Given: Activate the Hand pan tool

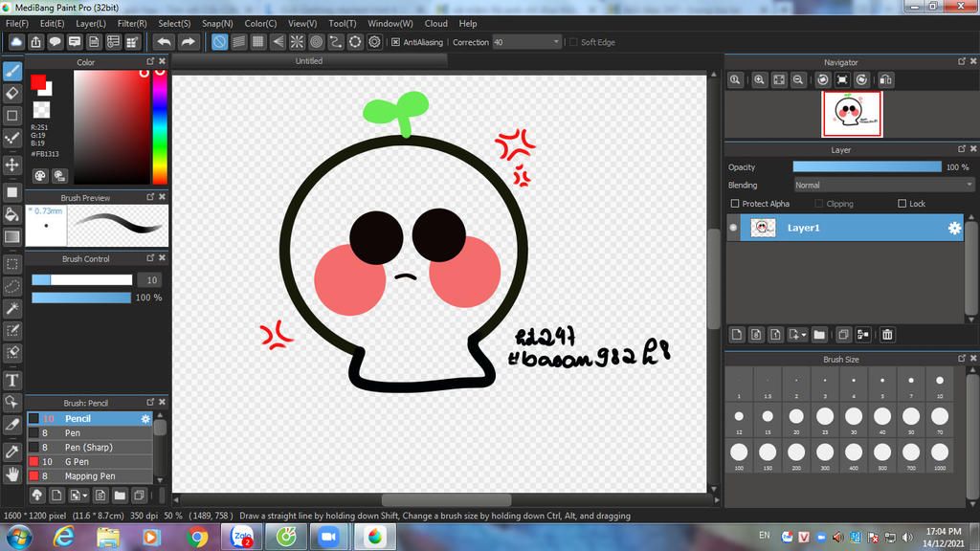Looking at the screenshot, I should (x=12, y=474).
